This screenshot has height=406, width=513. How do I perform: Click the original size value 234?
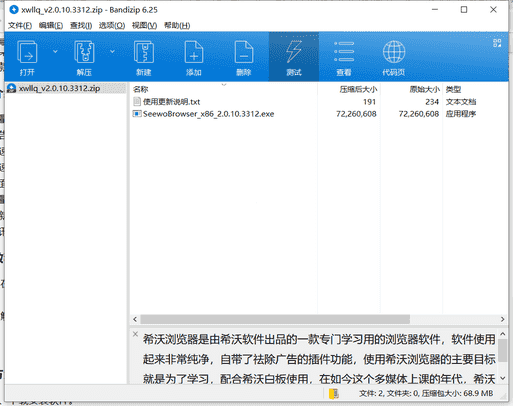[x=432, y=102]
